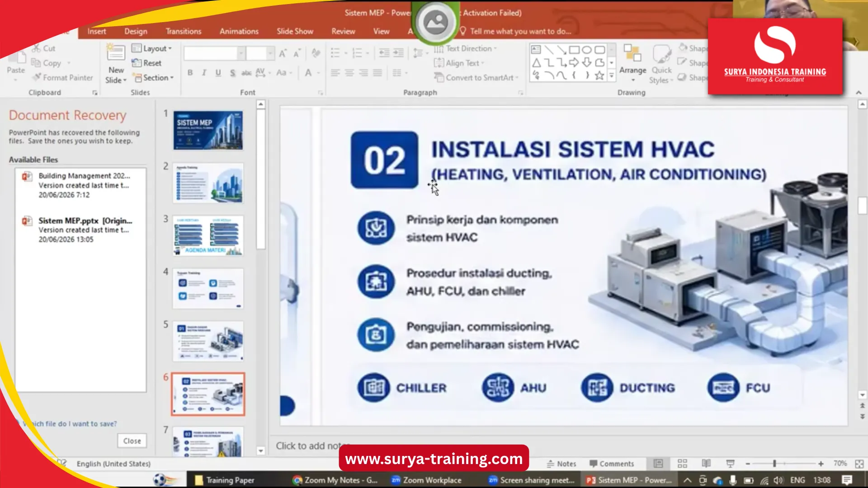Select slide 3 Agenda Materi thumbnail
Image resolution: width=868 pixels, height=488 pixels.
coord(208,235)
